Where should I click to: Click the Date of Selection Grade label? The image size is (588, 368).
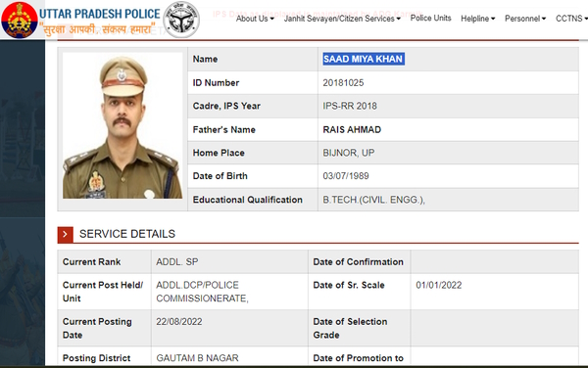point(350,328)
